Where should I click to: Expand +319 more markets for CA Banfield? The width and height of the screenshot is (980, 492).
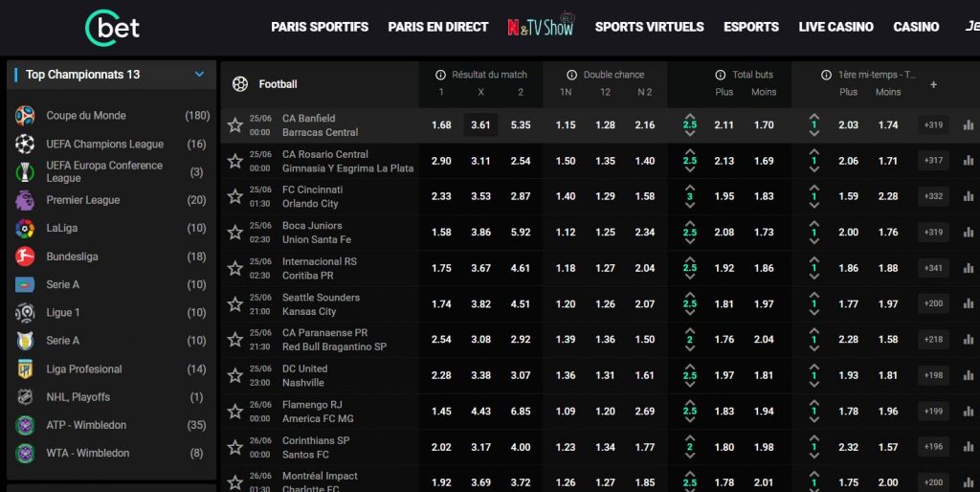(933, 125)
